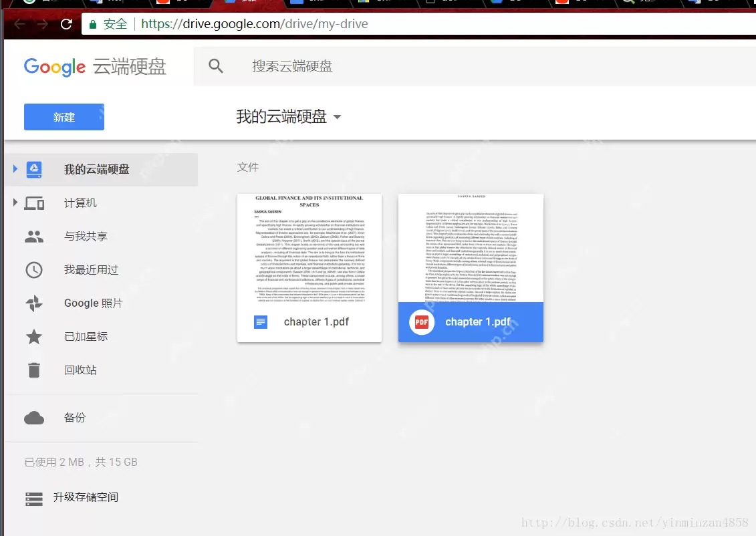Select the 我的云端硬盘 drive icon
Screen dimensions: 756x536
(x=35, y=169)
